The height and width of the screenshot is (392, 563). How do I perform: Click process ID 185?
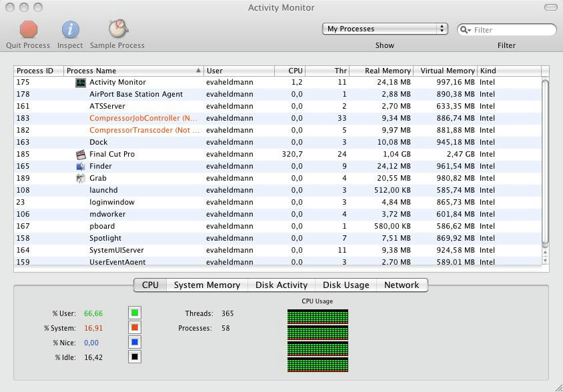click(23, 155)
